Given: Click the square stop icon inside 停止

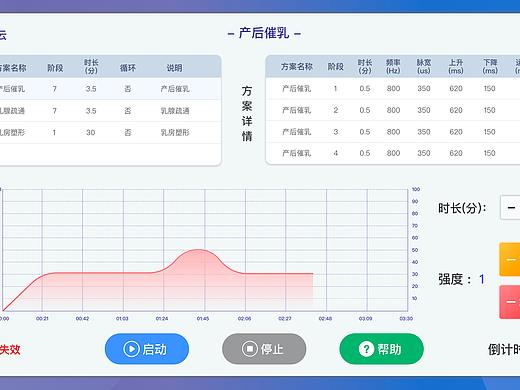Looking at the screenshot, I should (250, 349).
